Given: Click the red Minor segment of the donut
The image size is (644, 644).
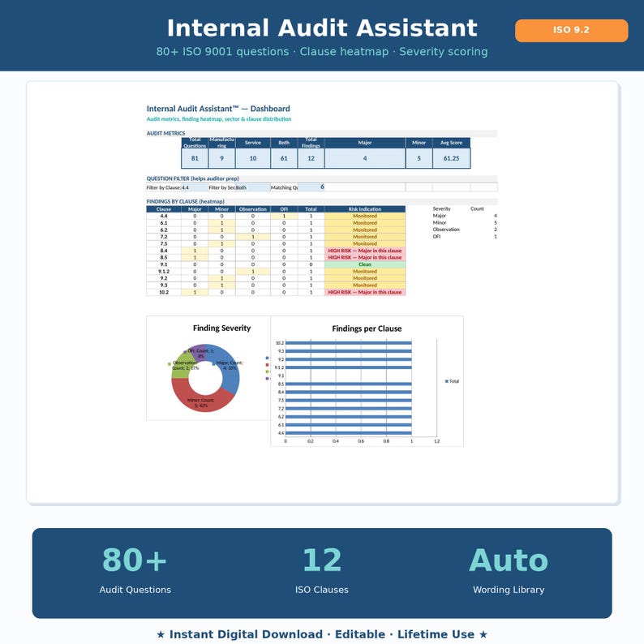Looking at the screenshot, I should click(201, 401).
